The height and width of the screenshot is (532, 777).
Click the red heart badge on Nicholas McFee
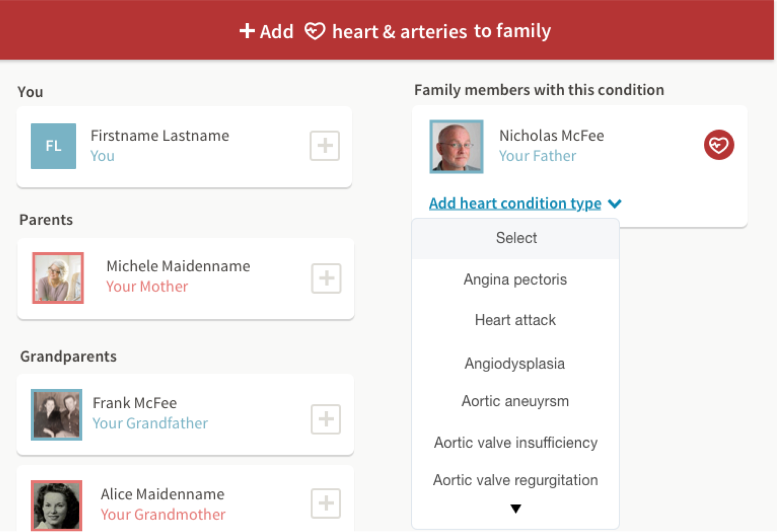click(719, 145)
